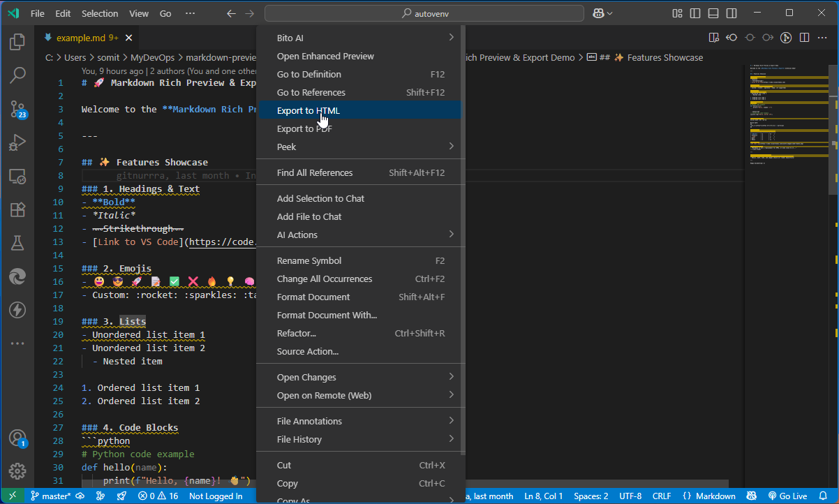Close the example.md tab
This screenshot has height=504, width=839.
[x=128, y=38]
